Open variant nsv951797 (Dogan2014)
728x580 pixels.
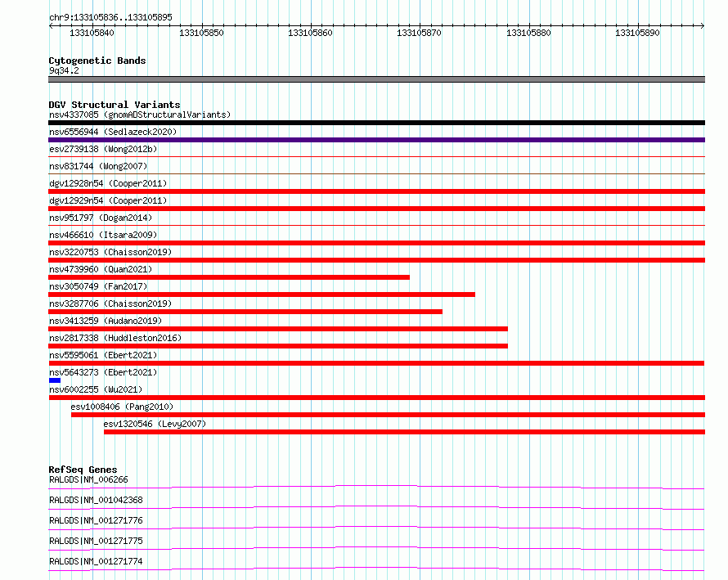point(101,218)
